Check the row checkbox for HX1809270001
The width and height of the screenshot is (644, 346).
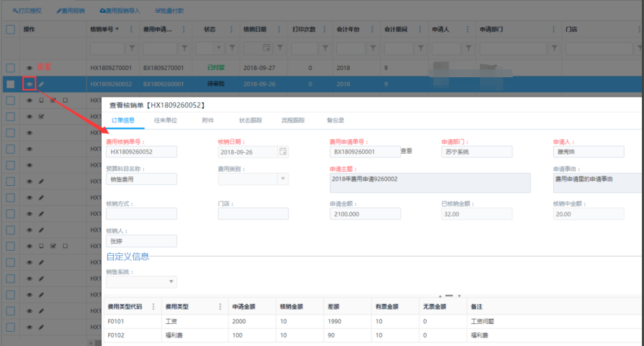(10, 68)
